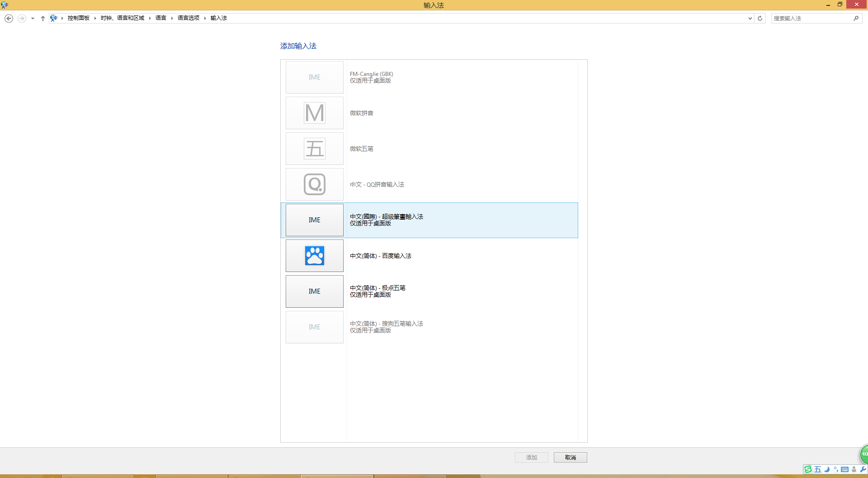This screenshot has height=478, width=868.
Task: Click the Sogou S logo on IME bar
Action: 808,469
